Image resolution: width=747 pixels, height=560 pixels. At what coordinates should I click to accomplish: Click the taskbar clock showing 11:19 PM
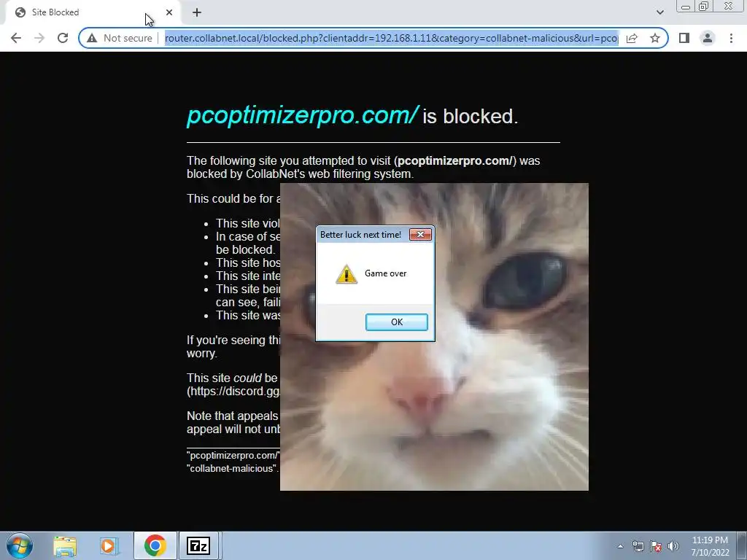coord(710,546)
